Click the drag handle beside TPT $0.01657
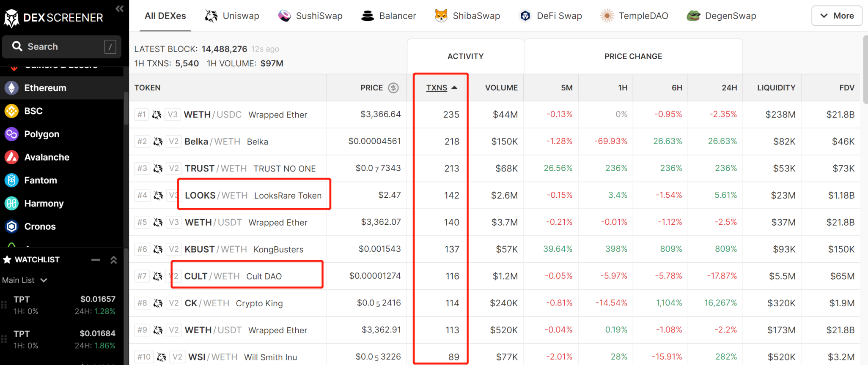This screenshot has width=868, height=365. pyautogui.click(x=4, y=305)
